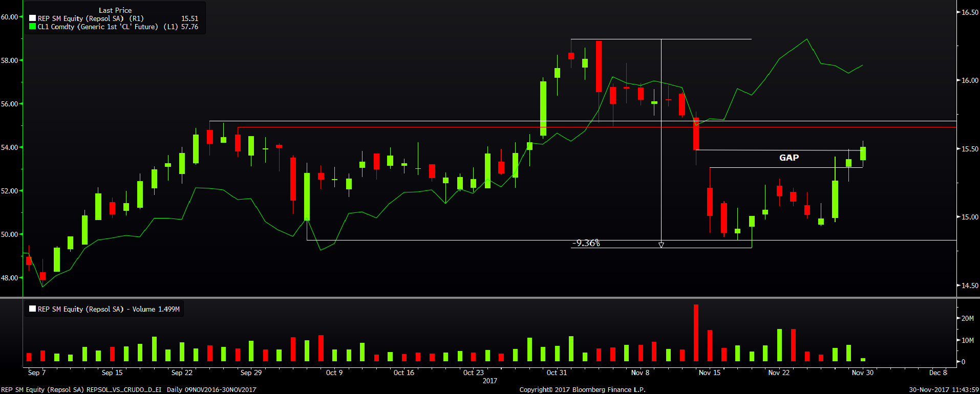Click the Bloomberg Finance L.P. copyright notice
Viewport: 980px width, 394px height.
pyautogui.click(x=583, y=390)
